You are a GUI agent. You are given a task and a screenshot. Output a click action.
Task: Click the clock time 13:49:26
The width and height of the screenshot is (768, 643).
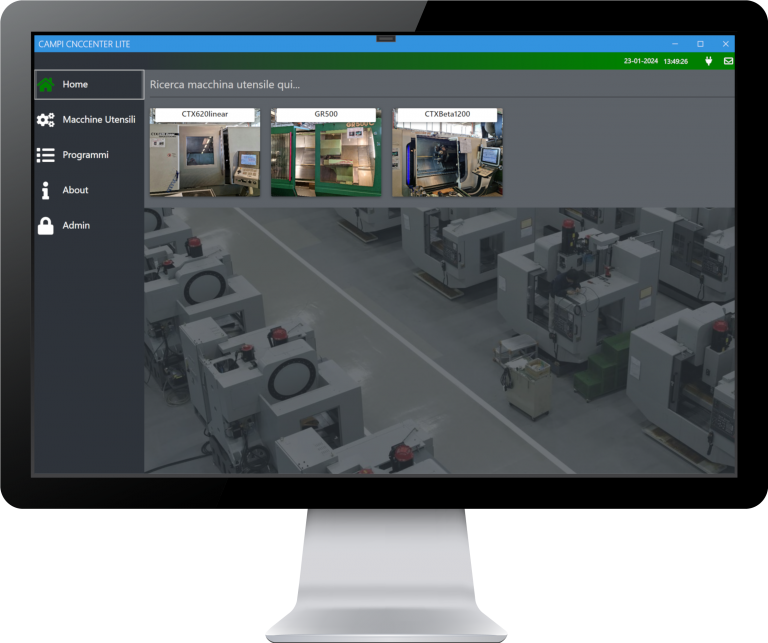[675, 61]
